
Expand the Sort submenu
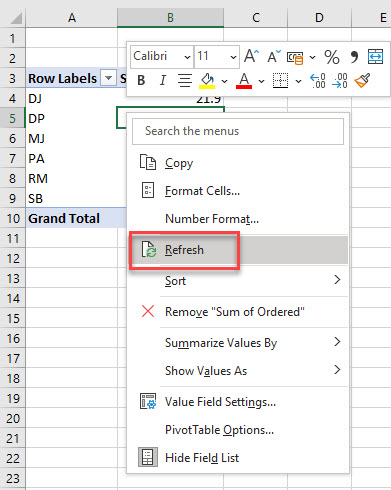(x=238, y=281)
